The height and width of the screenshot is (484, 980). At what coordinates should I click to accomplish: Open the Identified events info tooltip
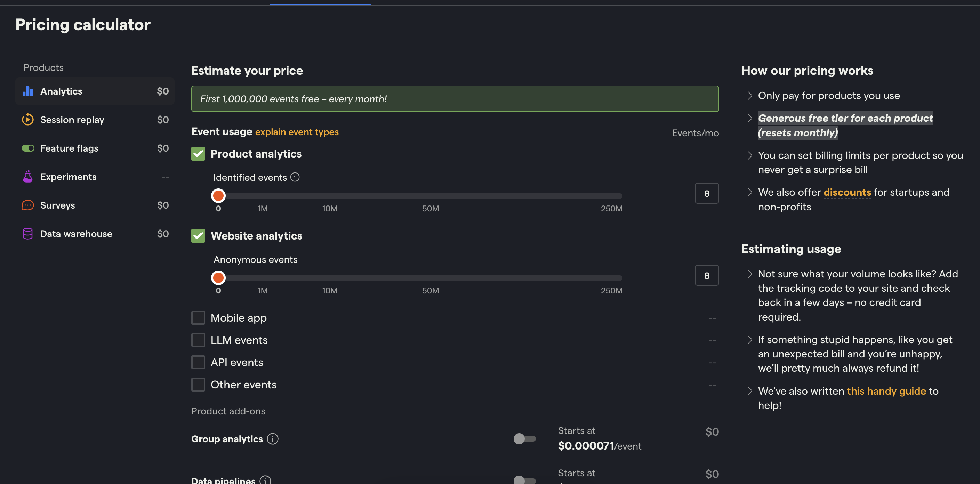[x=295, y=177]
